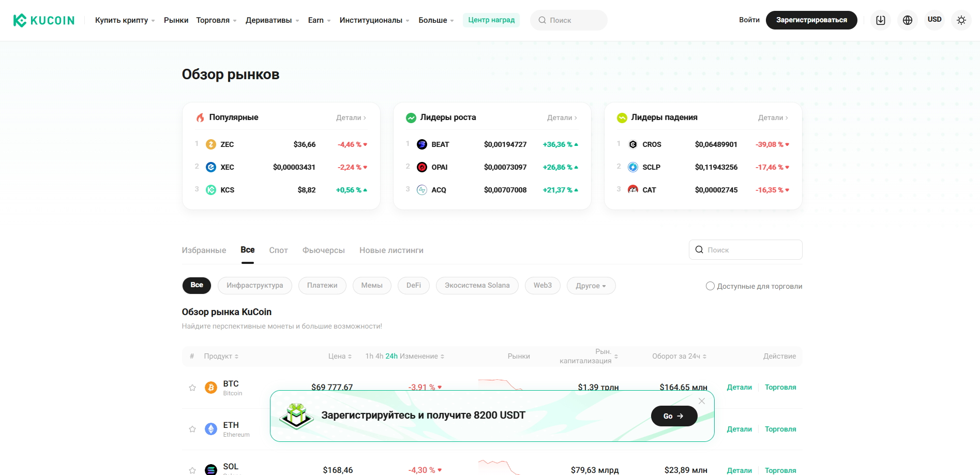Open Детали link for Лидеры роста
The width and height of the screenshot is (980, 475).
(x=562, y=117)
